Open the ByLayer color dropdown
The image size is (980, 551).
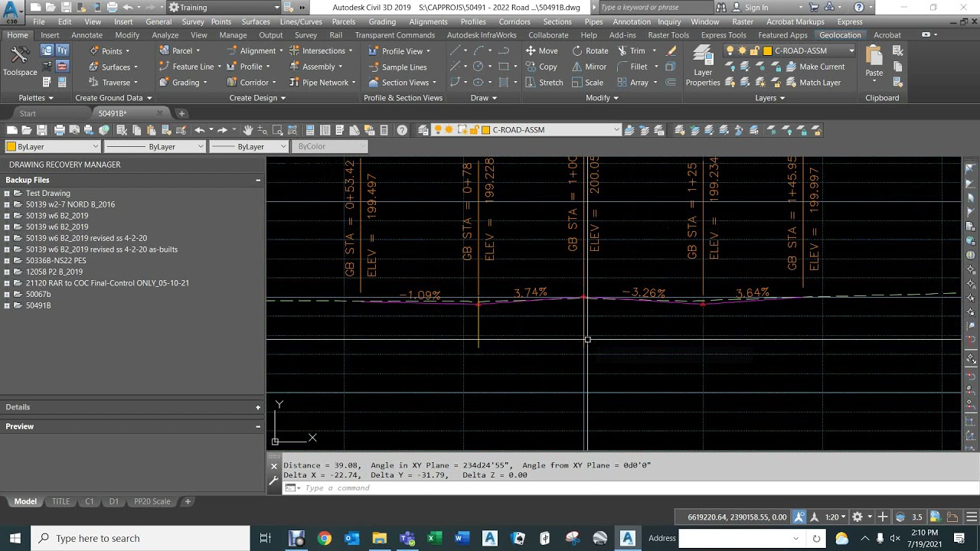(96, 146)
